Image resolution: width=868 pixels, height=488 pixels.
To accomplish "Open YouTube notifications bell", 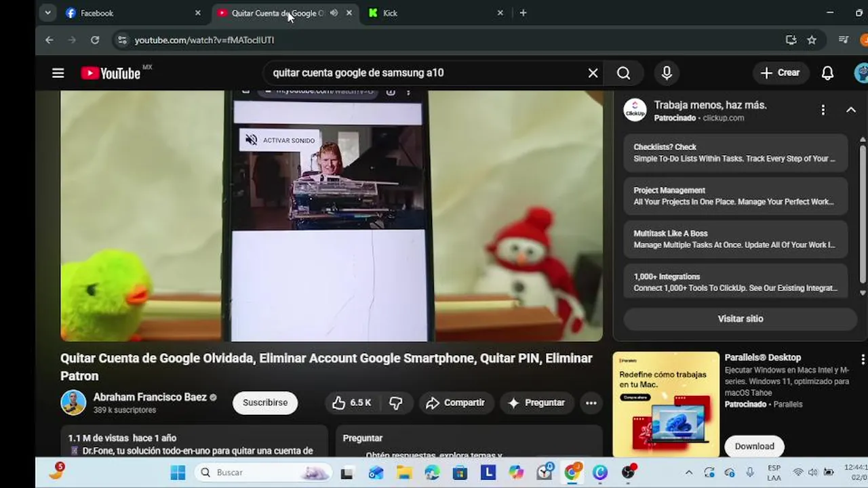I will (827, 73).
